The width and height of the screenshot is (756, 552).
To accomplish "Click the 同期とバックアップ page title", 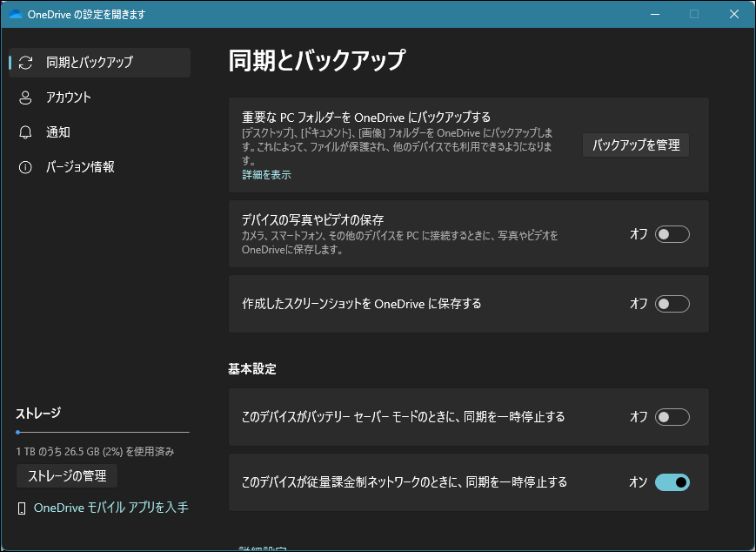I will tap(317, 61).
